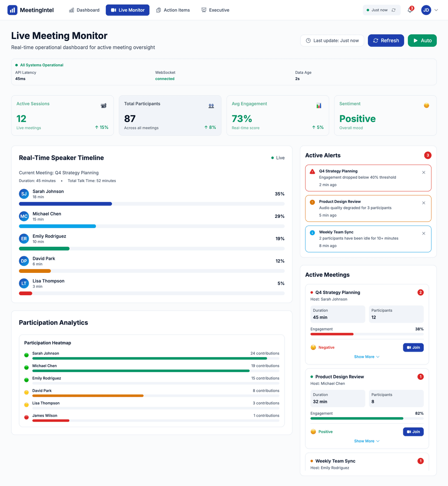Click the blue Refresh button
The image size is (448, 486).
[x=386, y=41]
